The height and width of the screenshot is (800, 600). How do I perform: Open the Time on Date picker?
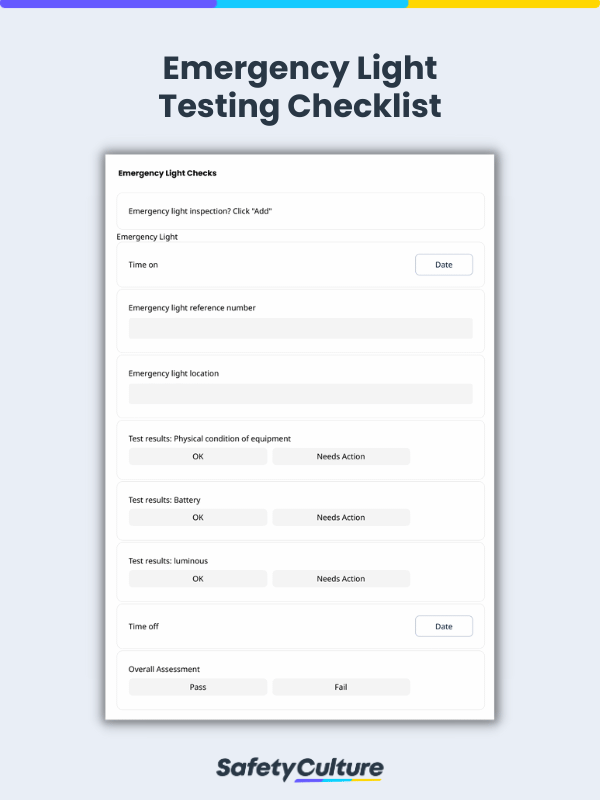coord(443,265)
